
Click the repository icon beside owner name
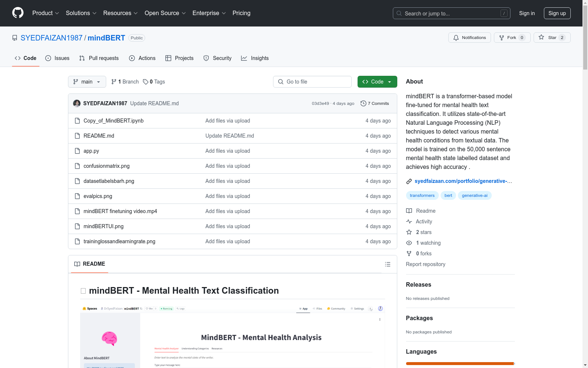[15, 38]
